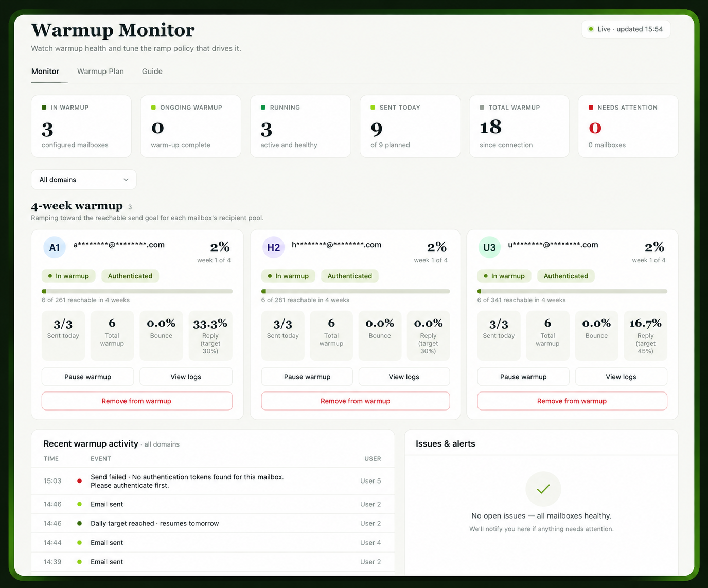The width and height of the screenshot is (708, 588).
Task: Open the Guide tab
Action: [152, 72]
